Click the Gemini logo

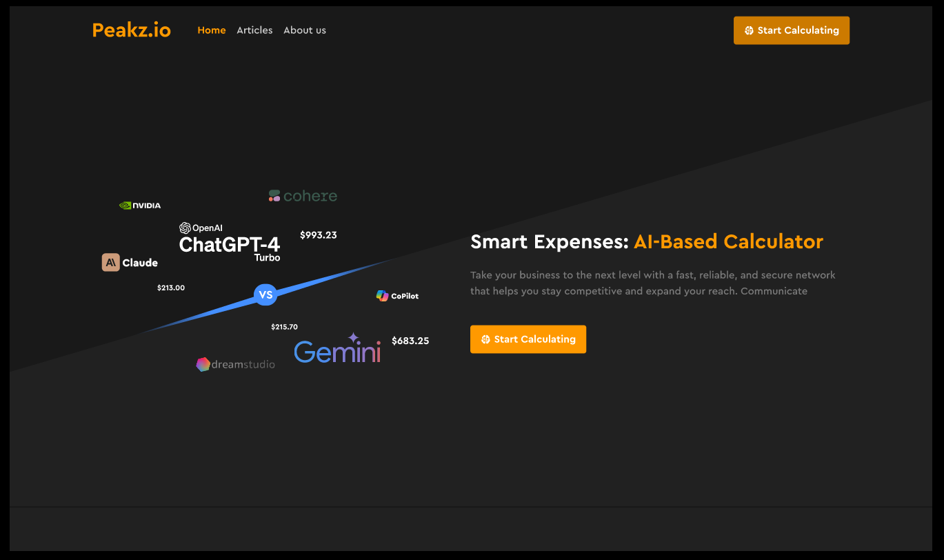point(337,348)
